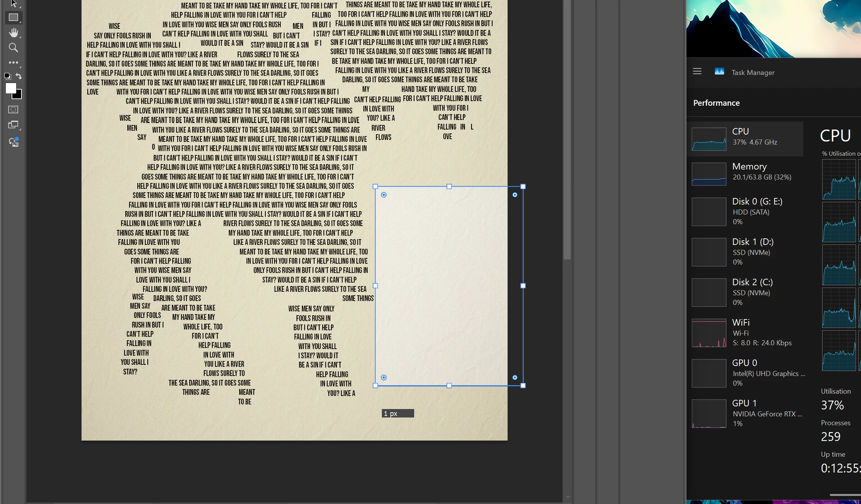Screen dimensions: 861x504
Task: Select the Zoom magnifier tool
Action: [13, 48]
